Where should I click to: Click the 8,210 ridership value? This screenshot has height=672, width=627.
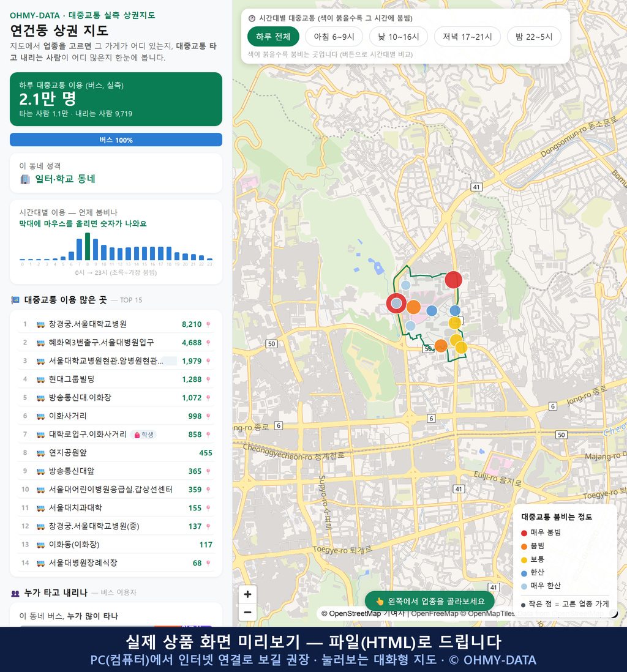click(x=191, y=324)
